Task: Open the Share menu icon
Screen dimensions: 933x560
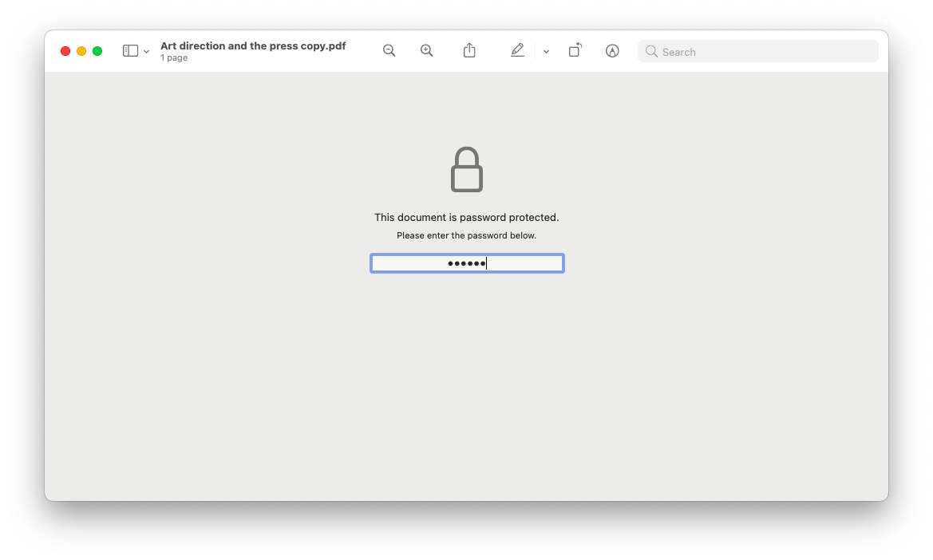Action: (469, 50)
